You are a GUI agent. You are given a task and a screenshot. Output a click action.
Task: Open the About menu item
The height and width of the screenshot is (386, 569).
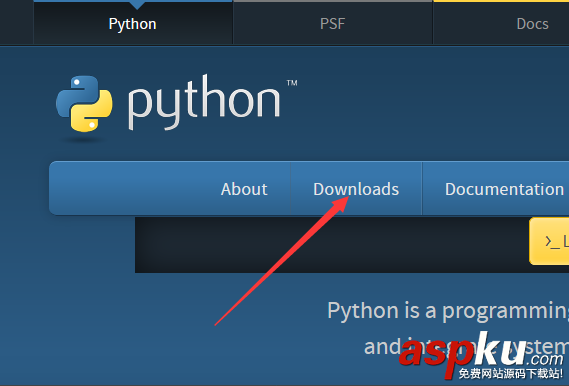[x=244, y=189]
